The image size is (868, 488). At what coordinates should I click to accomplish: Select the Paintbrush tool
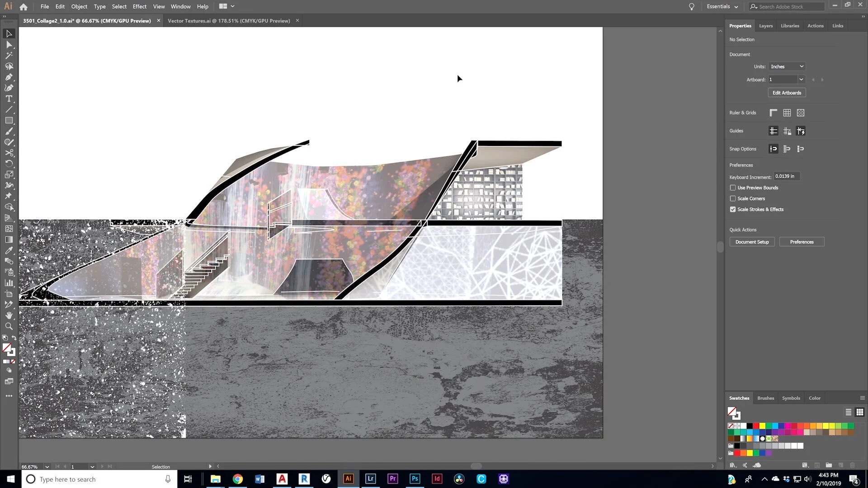coord(9,131)
